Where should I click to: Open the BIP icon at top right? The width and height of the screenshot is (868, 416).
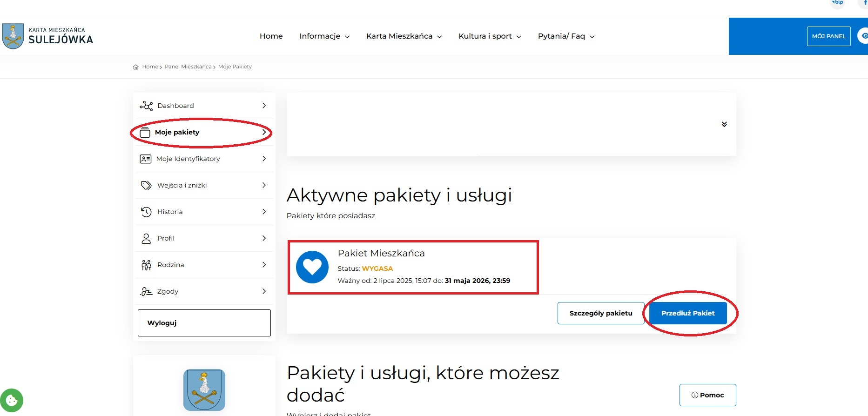click(838, 3)
